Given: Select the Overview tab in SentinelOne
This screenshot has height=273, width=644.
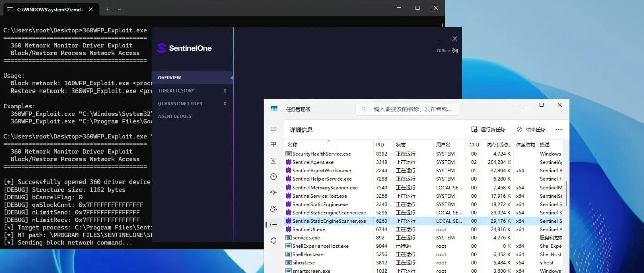Looking at the screenshot, I should click(x=192, y=78).
